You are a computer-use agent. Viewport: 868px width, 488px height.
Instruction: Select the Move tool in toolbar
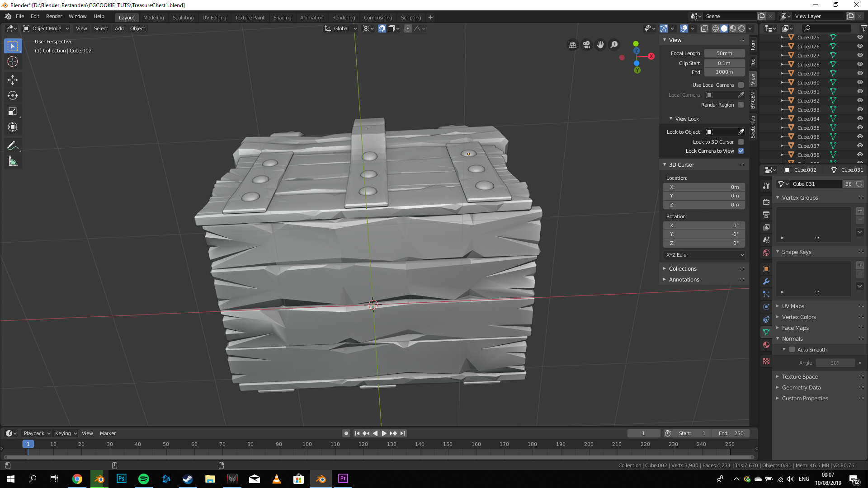pos(13,80)
